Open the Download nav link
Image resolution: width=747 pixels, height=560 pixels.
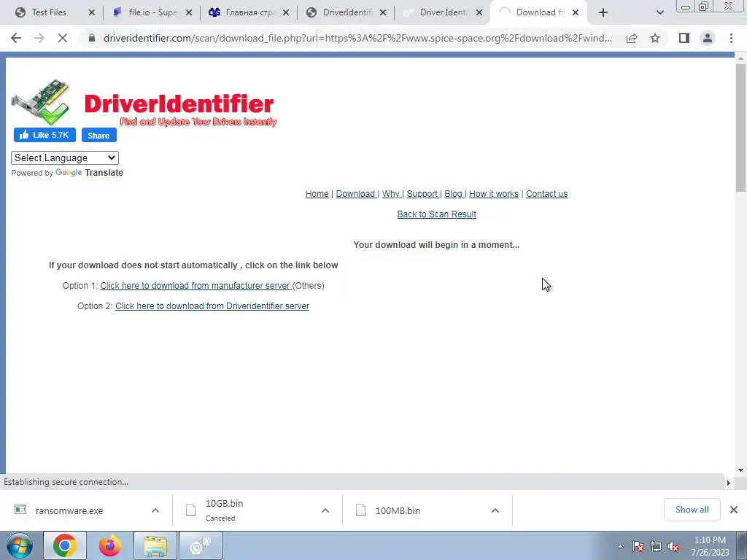tap(356, 194)
